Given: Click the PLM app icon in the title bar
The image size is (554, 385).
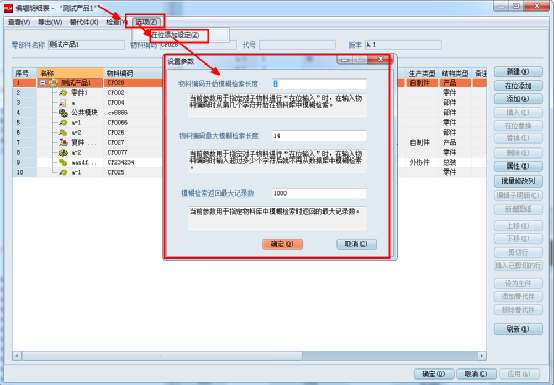Looking at the screenshot, I should pyautogui.click(x=8, y=7).
